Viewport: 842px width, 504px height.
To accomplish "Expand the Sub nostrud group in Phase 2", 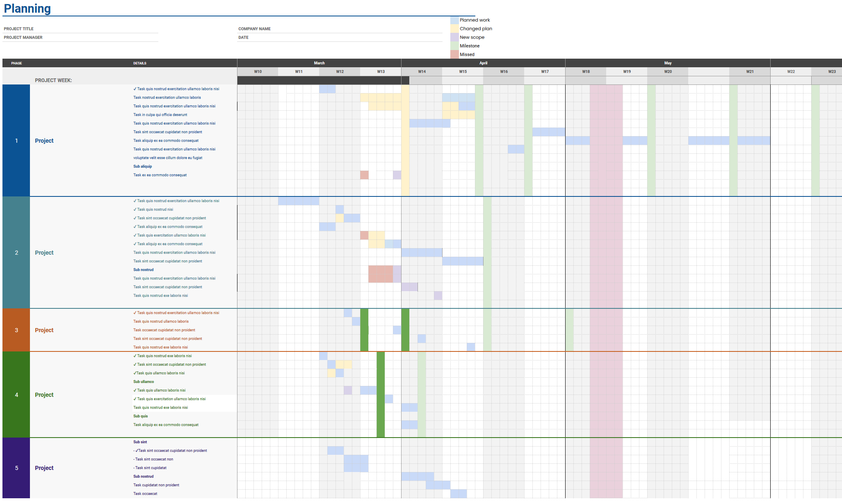I will pos(143,269).
